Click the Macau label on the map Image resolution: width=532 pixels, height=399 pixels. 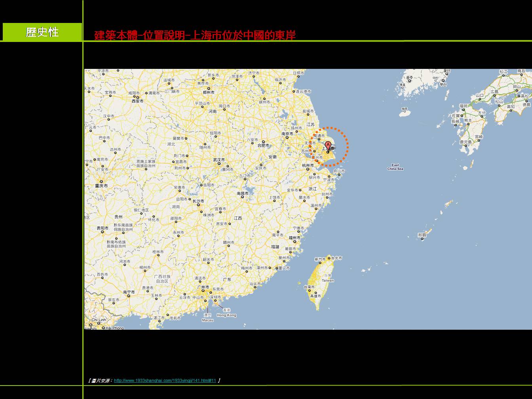[x=207, y=320]
